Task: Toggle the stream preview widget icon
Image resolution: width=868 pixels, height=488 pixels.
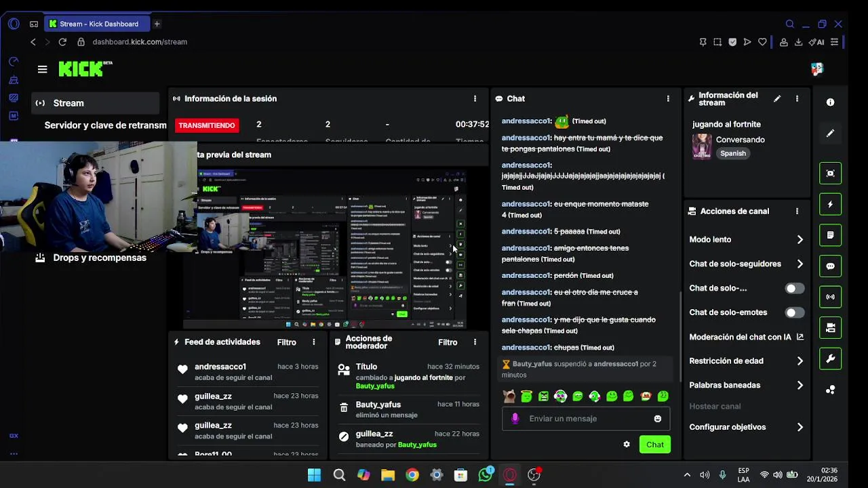Action: tap(830, 173)
